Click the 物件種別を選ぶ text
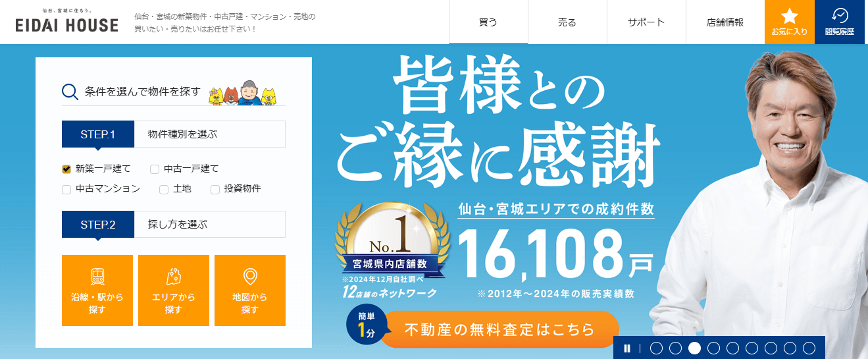This screenshot has height=359, width=868. [182, 134]
